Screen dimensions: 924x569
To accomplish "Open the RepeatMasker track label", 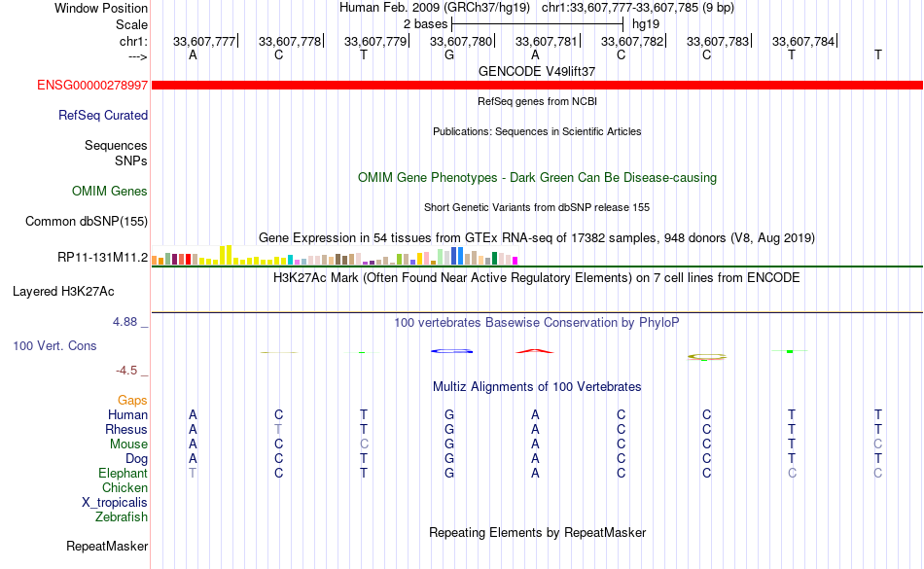I will pos(107,546).
